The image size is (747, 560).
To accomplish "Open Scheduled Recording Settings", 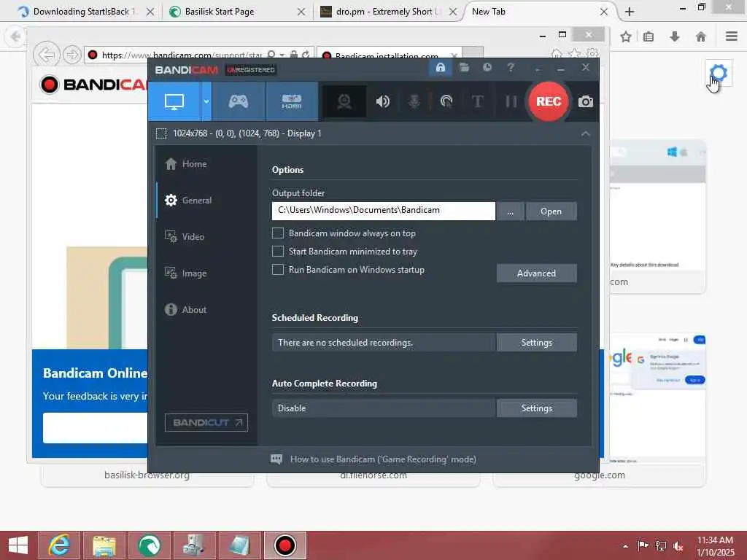I will coord(536,343).
